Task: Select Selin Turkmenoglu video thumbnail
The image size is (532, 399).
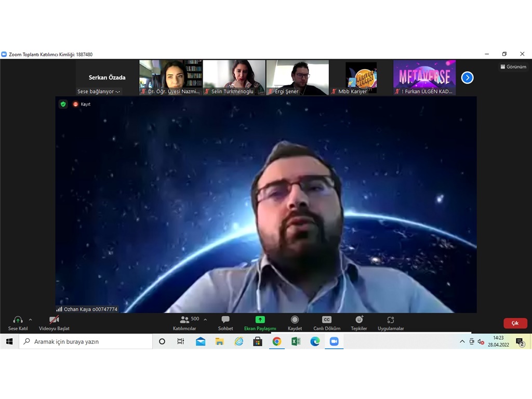Action: tap(234, 78)
